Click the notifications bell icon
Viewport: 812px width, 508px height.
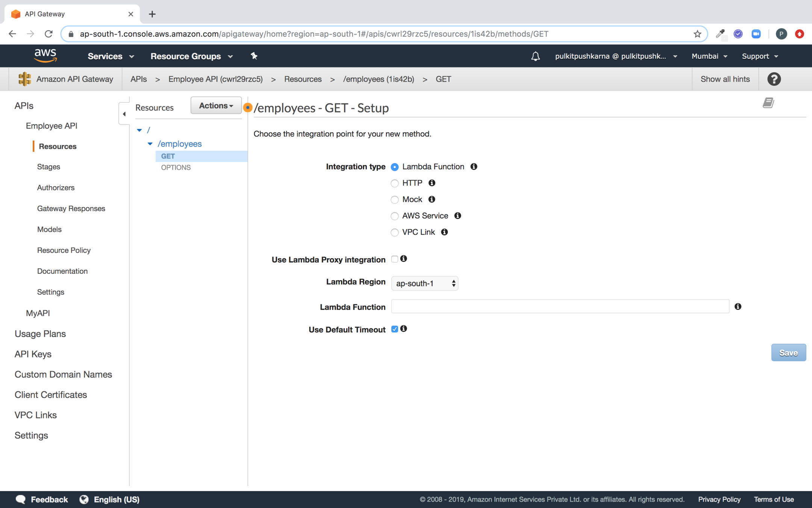pos(535,56)
